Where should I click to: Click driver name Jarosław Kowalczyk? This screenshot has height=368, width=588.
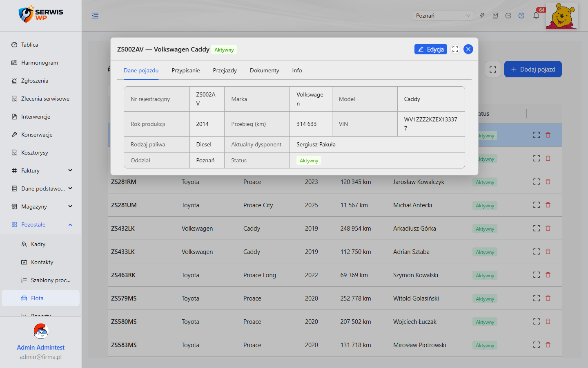(419, 182)
